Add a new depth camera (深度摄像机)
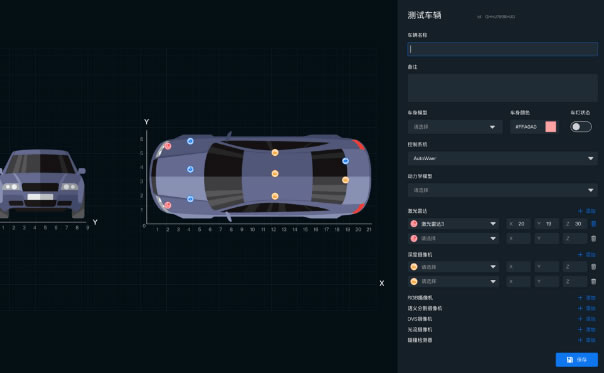 click(x=587, y=255)
